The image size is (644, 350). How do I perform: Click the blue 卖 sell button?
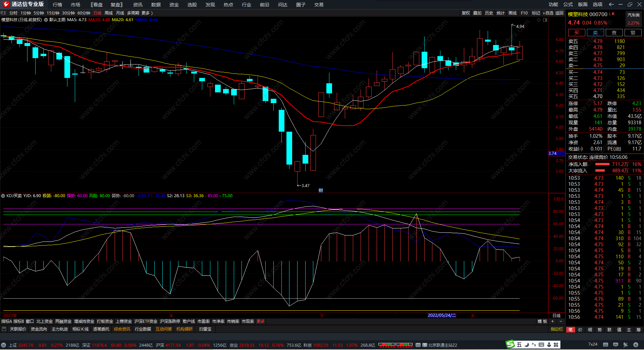pos(595,33)
